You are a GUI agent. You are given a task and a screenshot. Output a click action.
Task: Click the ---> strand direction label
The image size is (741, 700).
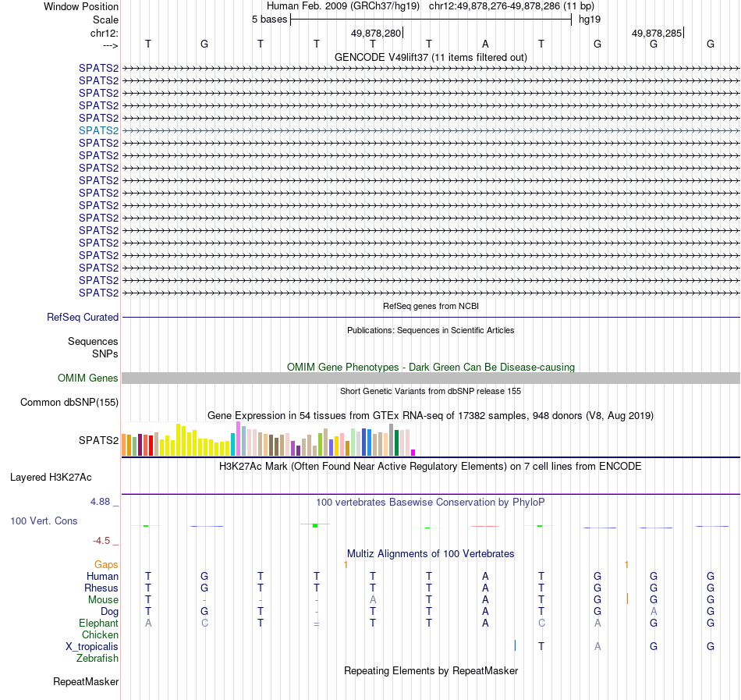(x=111, y=45)
